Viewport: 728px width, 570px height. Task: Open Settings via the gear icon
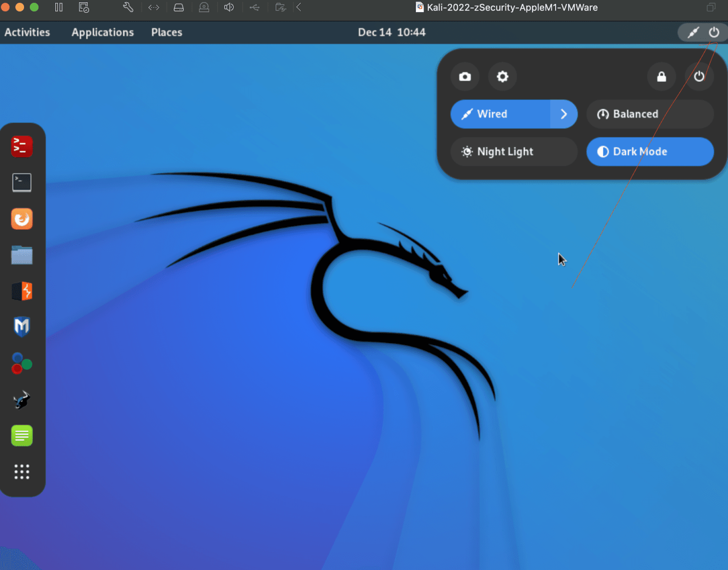(x=502, y=76)
